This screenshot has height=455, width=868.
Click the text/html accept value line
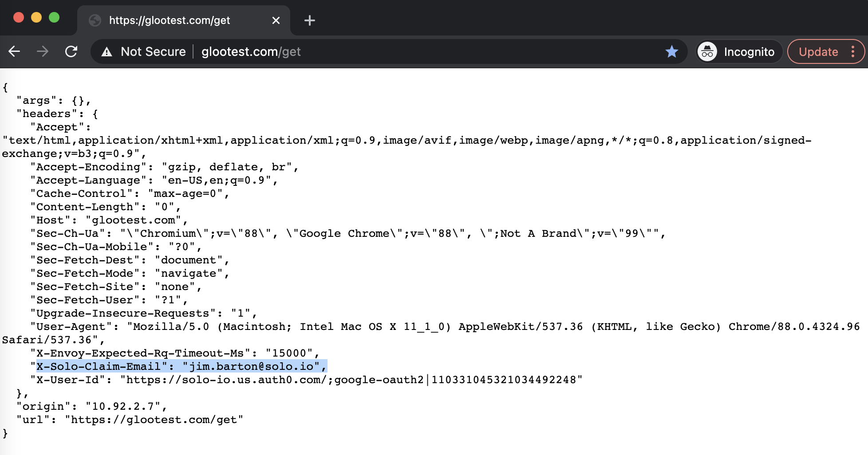[406, 140]
